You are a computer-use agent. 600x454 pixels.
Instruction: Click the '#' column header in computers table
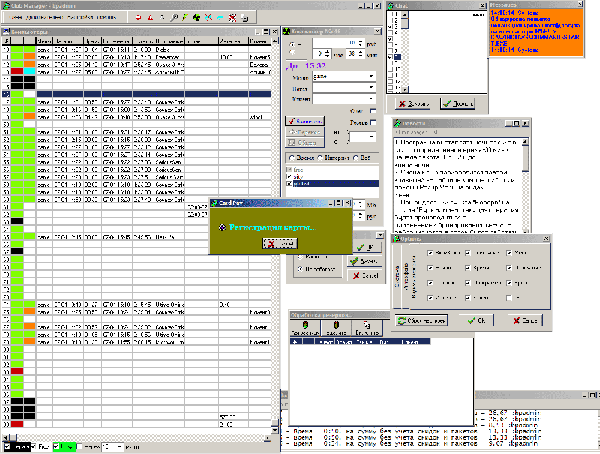tap(7, 41)
